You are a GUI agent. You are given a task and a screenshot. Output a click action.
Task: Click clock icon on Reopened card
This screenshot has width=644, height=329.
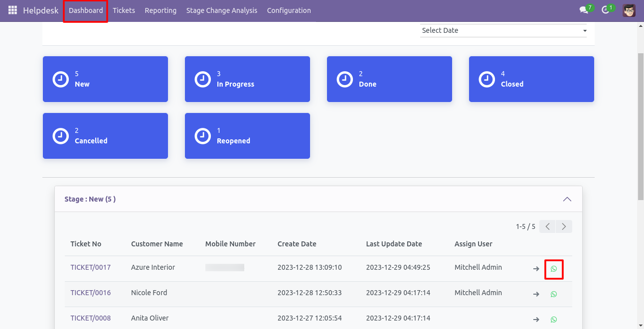point(202,136)
